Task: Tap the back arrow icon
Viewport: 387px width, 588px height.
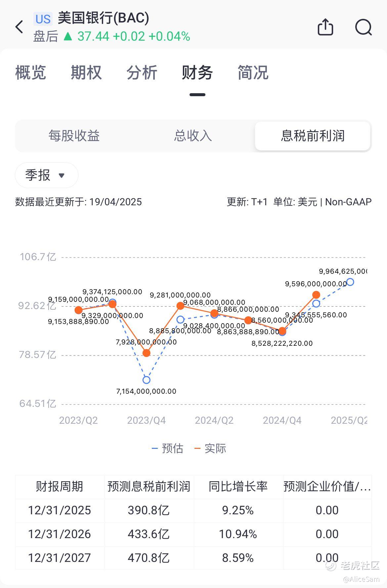Action: [20, 27]
